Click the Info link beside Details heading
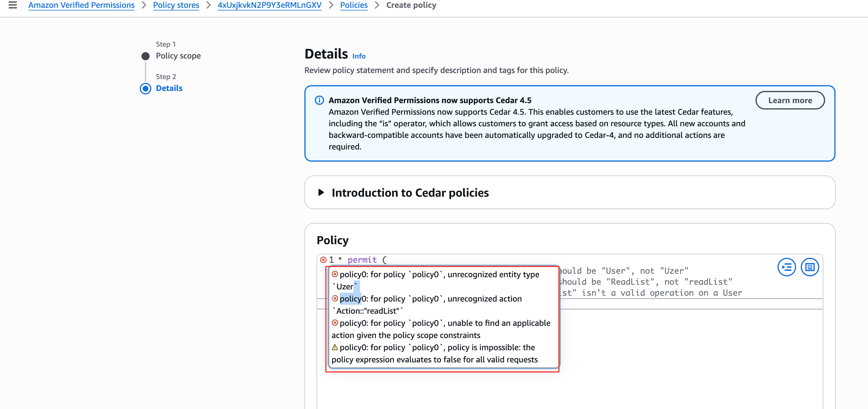This screenshot has height=409, width=868. coord(359,56)
